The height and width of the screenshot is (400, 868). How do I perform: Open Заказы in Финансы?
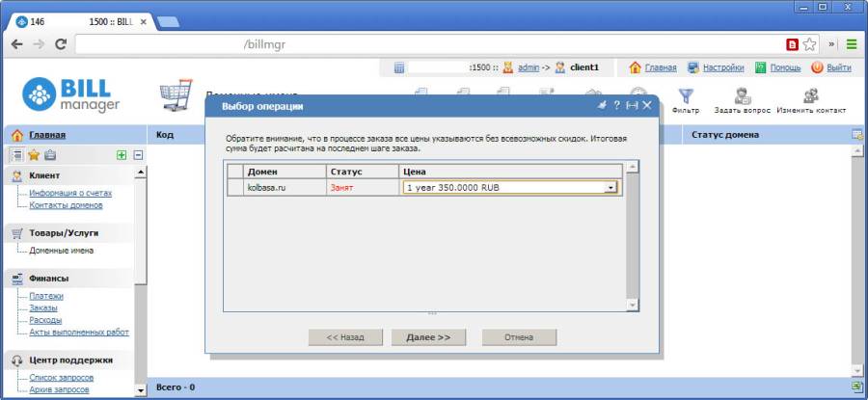click(43, 308)
